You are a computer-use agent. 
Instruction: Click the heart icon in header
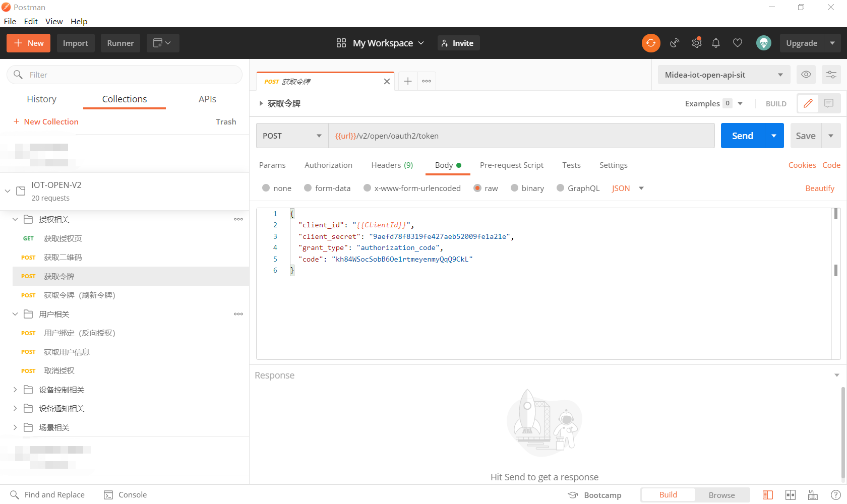pos(738,43)
